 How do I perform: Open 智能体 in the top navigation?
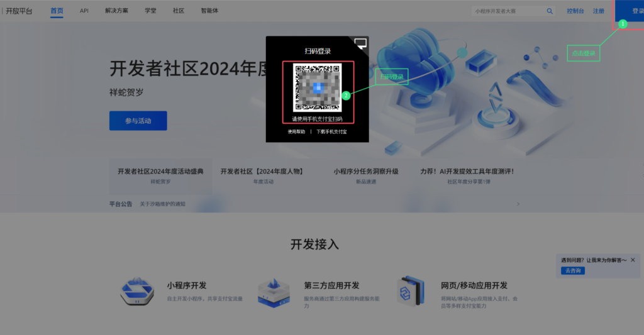[209, 11]
